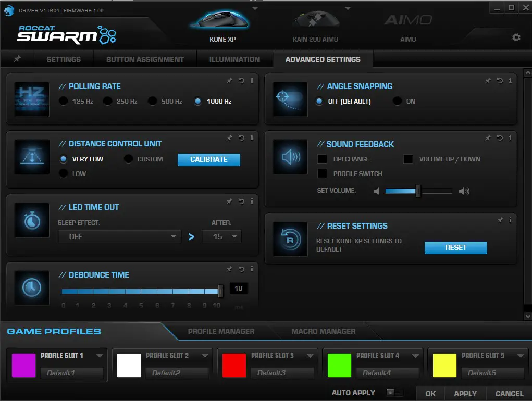Viewport: 532px width, 401px height.
Task: Expand Profile Slot 1 dropdown arrow
Action: [x=100, y=356]
